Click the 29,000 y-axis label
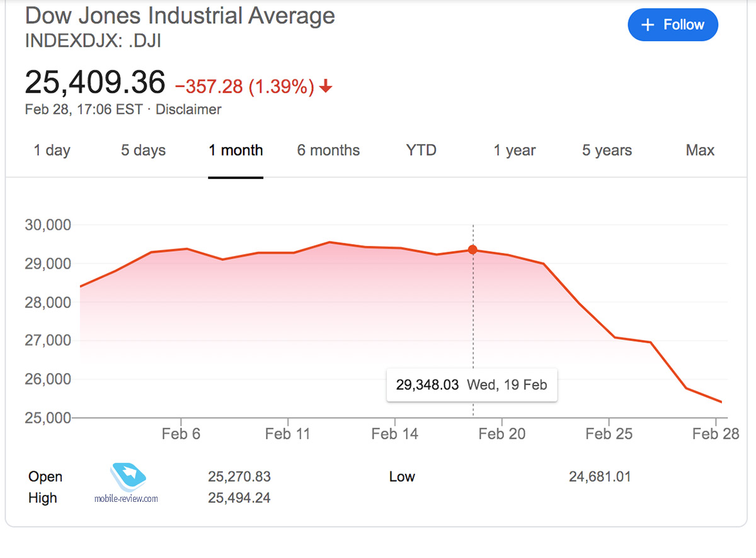Viewport: 756px width, 558px height. (47, 264)
